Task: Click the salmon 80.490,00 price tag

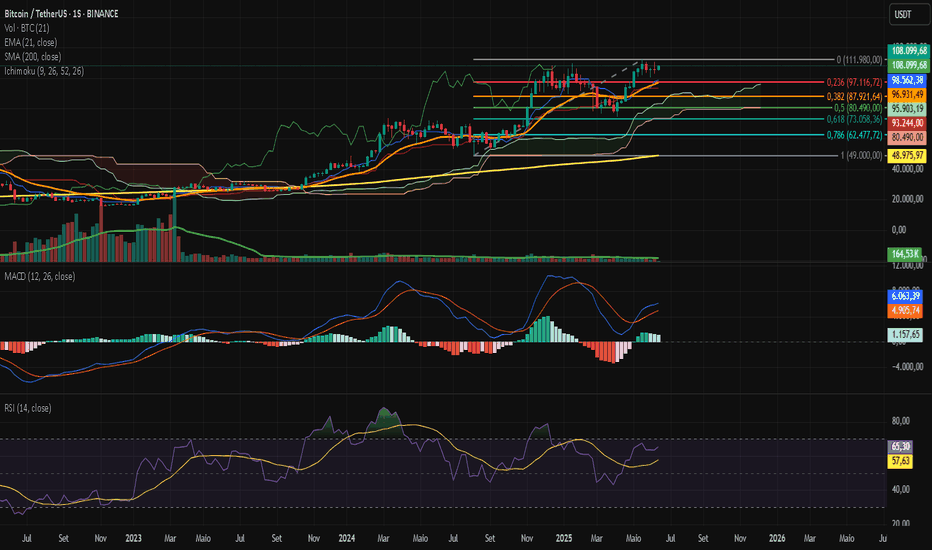Action: click(907, 137)
